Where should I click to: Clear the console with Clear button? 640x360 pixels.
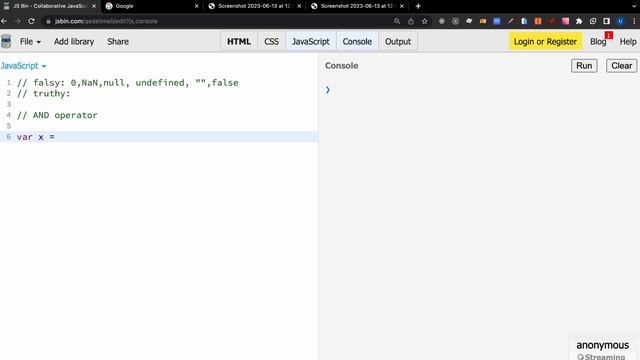point(622,66)
